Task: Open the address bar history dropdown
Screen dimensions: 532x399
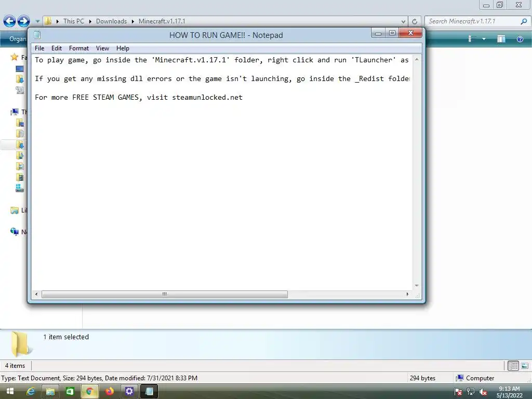Action: [x=403, y=21]
